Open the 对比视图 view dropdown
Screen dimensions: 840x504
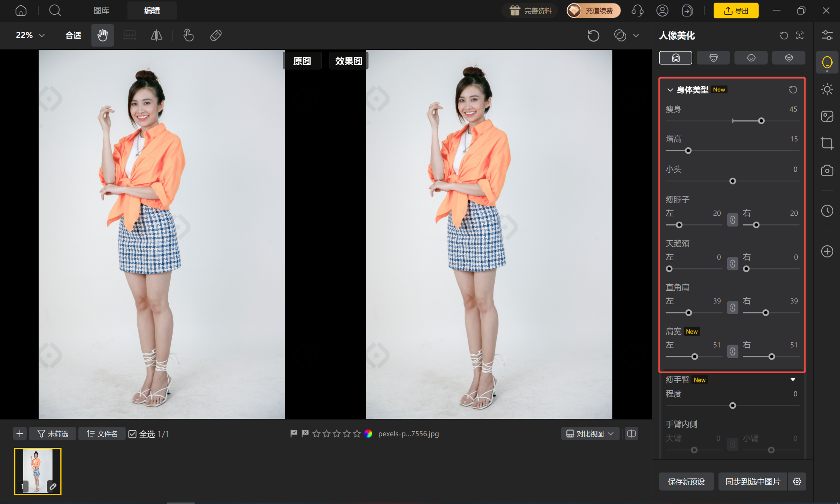(x=590, y=434)
